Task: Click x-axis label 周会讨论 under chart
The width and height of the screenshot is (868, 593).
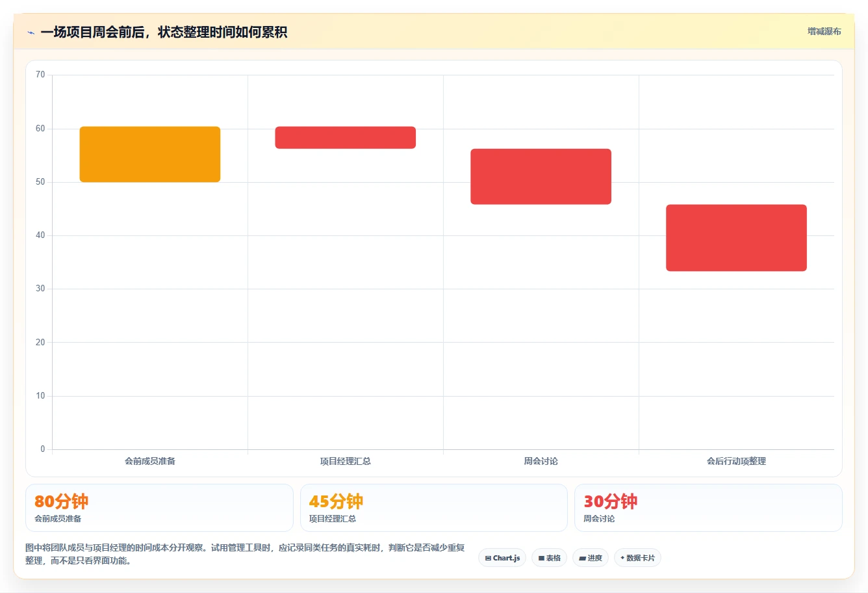Action: coord(541,461)
